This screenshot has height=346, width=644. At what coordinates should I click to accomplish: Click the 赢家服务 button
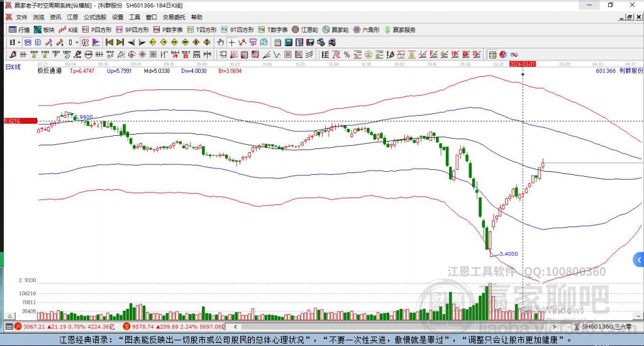(x=400, y=30)
